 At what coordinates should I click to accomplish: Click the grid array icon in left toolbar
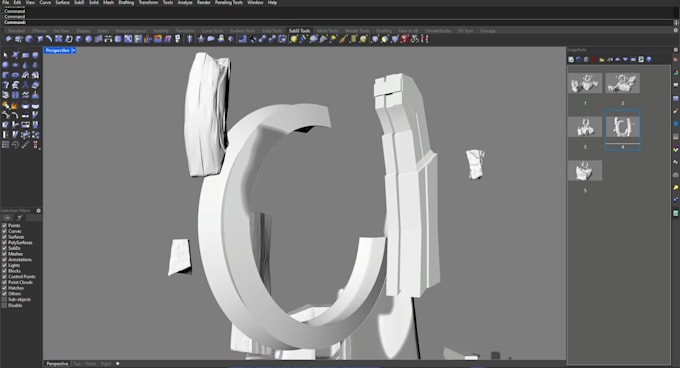tap(5, 145)
